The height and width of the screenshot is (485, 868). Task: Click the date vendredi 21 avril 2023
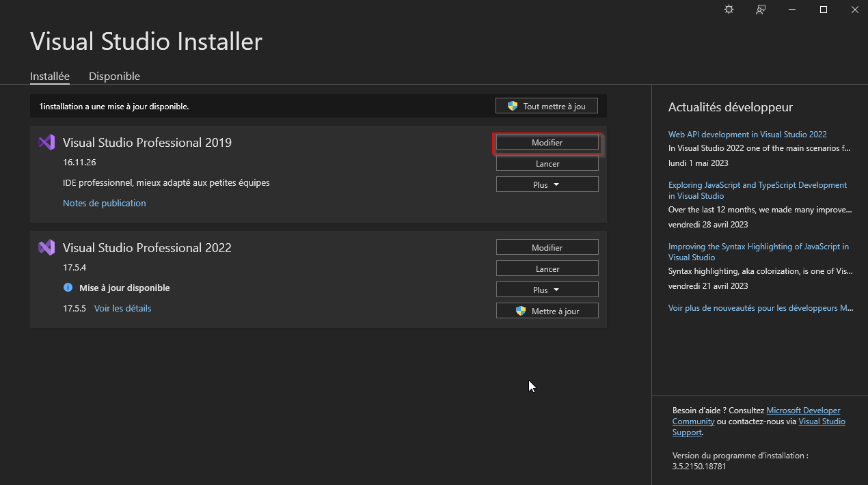click(x=708, y=286)
